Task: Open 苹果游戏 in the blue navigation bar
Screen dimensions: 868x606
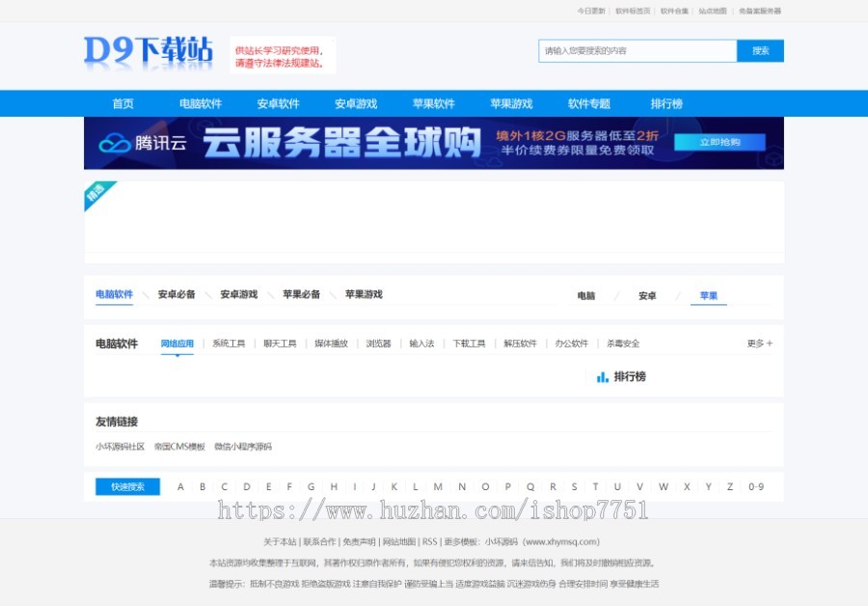Action: (x=511, y=103)
